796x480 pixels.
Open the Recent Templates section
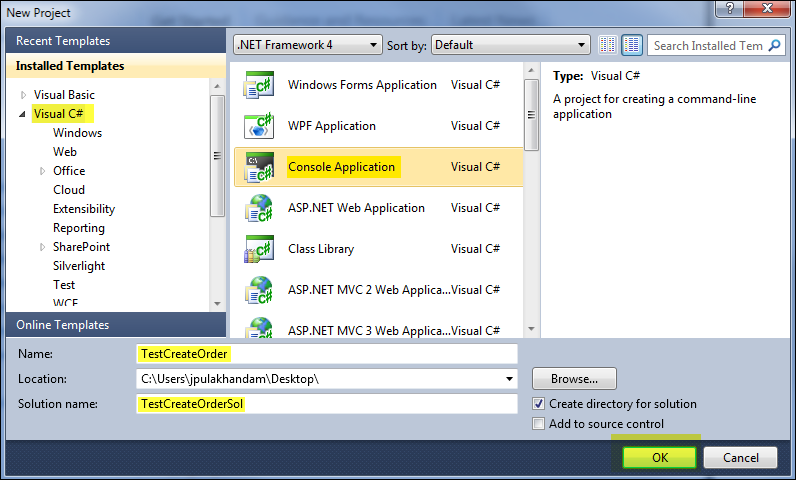(x=116, y=41)
